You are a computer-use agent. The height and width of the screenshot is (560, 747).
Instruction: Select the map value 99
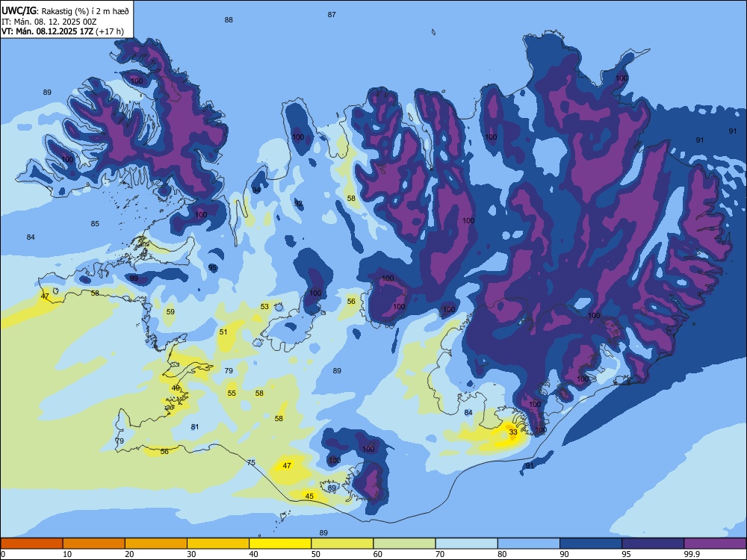point(134,278)
